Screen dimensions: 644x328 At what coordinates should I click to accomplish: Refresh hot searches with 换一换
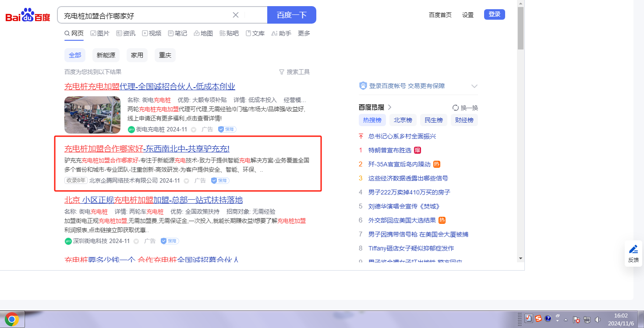[465, 108]
